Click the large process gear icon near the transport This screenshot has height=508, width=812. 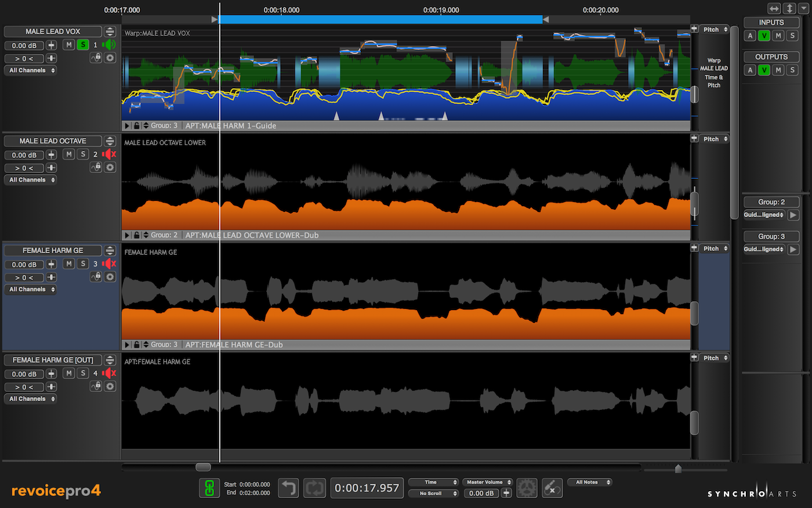pos(527,488)
